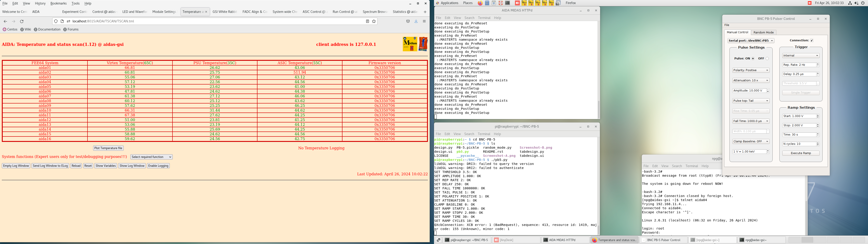Screen dimensions: 868x244
Task: Open the Fall Time: 1000.0 µs dropdown
Action: tap(751, 121)
